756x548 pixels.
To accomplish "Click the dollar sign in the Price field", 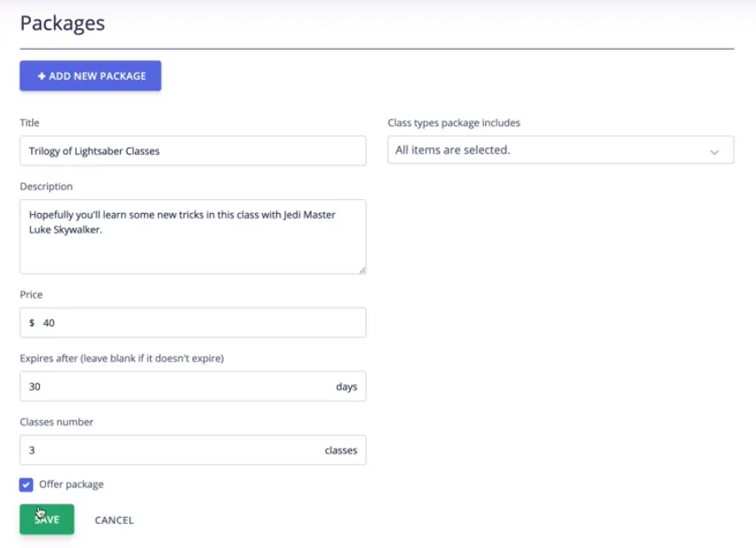I will (32, 323).
